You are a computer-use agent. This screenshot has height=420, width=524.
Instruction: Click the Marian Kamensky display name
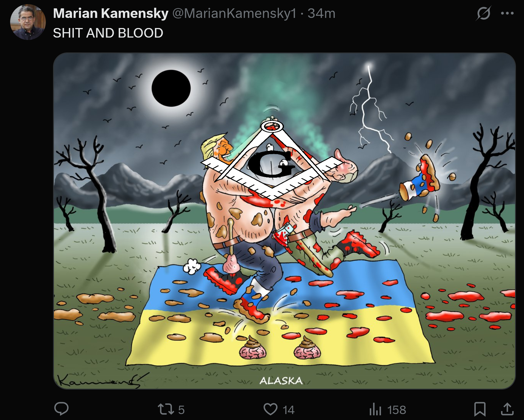coord(111,13)
